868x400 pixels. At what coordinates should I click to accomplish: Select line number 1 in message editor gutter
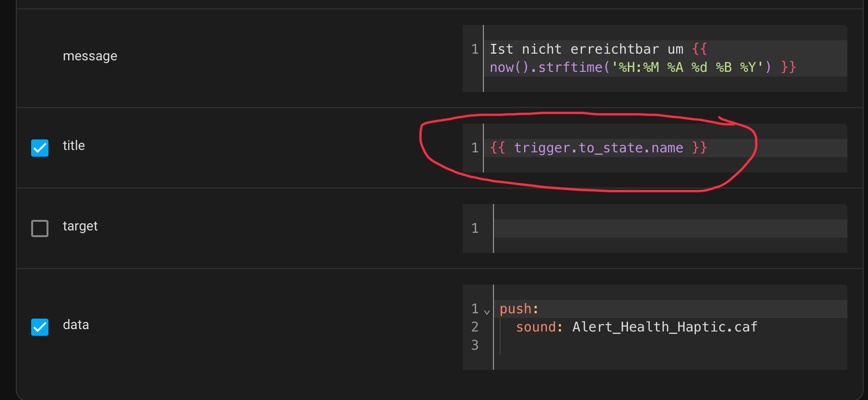coord(475,49)
